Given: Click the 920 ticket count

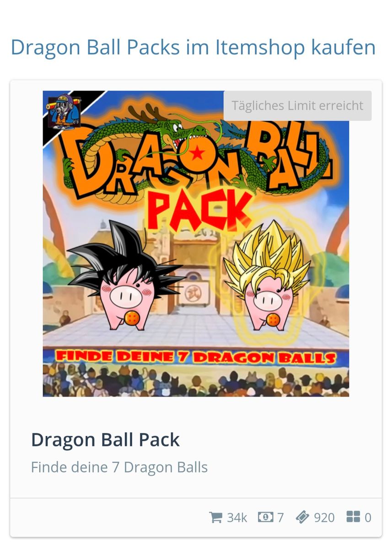Looking at the screenshot, I should (324, 518).
